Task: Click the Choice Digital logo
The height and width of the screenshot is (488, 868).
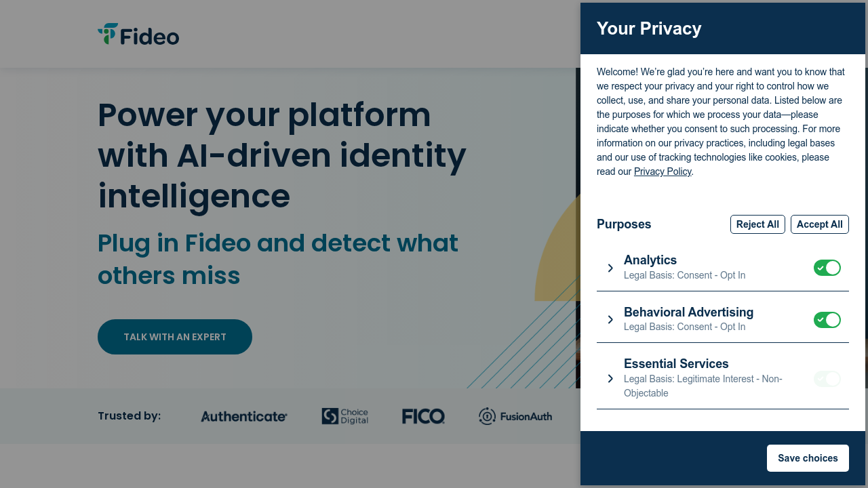Action: [344, 416]
